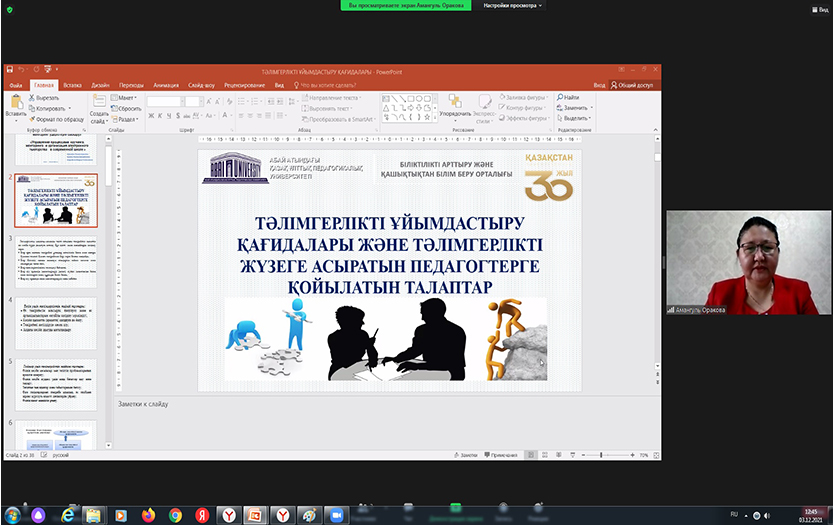Image resolution: width=833 pixels, height=525 pixels.
Task: Click the Найти (Find) magnifier icon
Action: coord(561,97)
